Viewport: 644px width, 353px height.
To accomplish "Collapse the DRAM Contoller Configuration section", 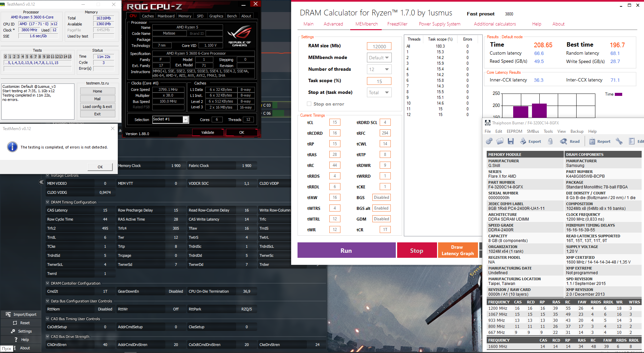I will tap(48, 283).
